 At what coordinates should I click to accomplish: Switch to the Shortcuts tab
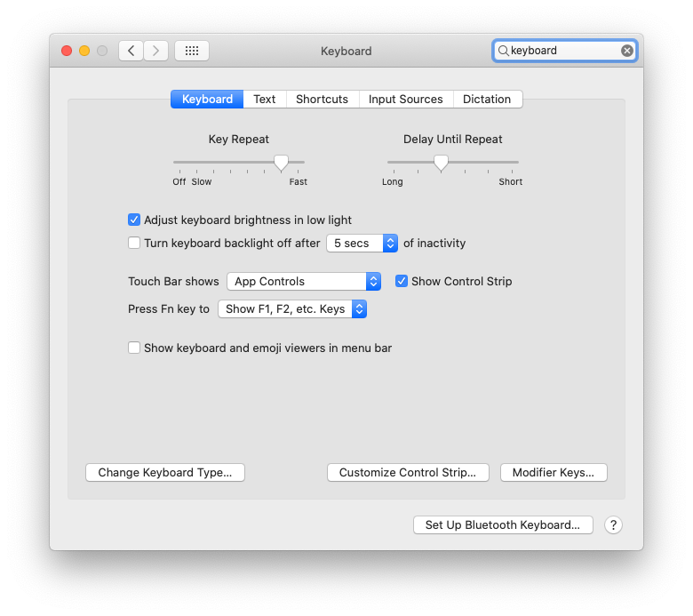[x=323, y=99]
